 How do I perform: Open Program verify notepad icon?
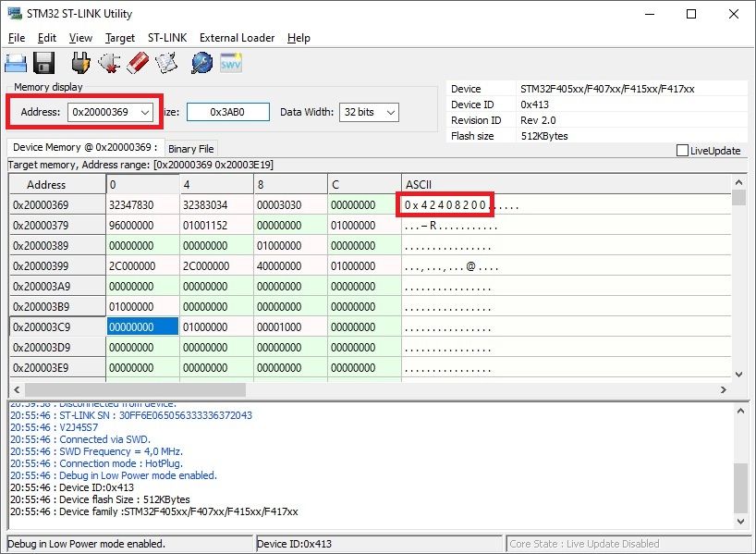point(166,63)
